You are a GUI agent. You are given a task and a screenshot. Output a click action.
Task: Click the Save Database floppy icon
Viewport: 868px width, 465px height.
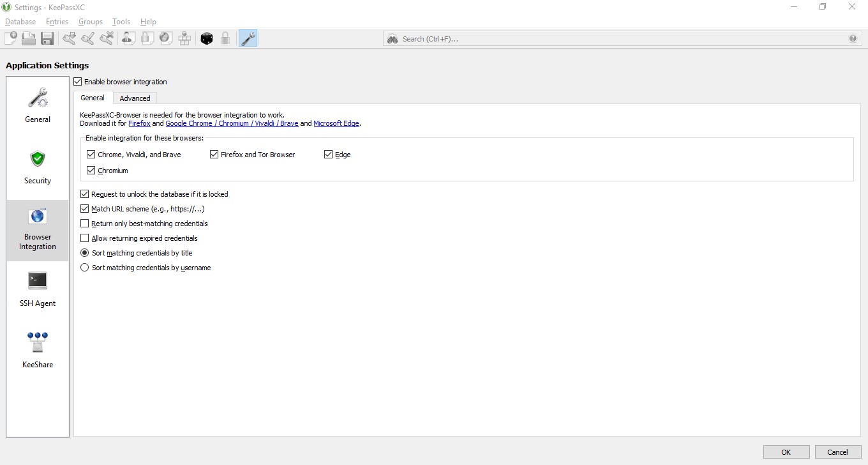point(47,38)
